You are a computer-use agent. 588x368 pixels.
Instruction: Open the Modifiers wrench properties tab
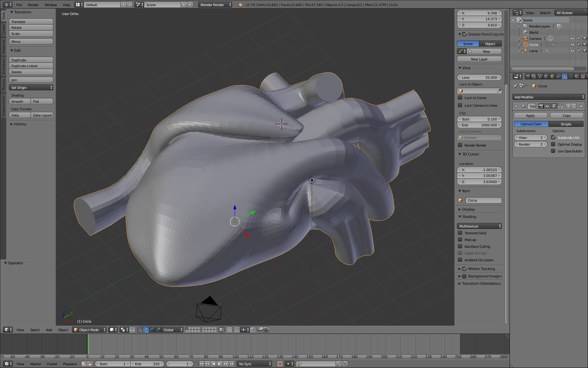[564, 76]
